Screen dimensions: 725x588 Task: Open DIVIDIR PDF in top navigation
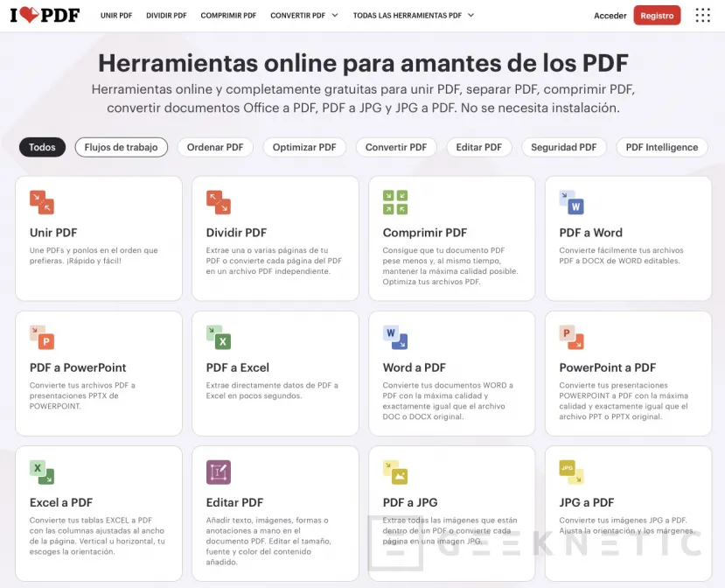coord(166,15)
